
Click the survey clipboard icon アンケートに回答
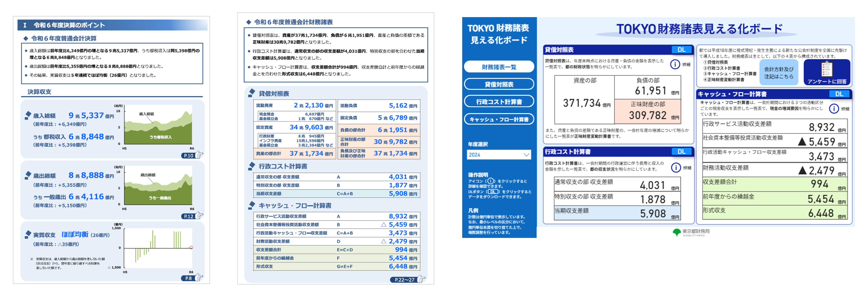(827, 69)
